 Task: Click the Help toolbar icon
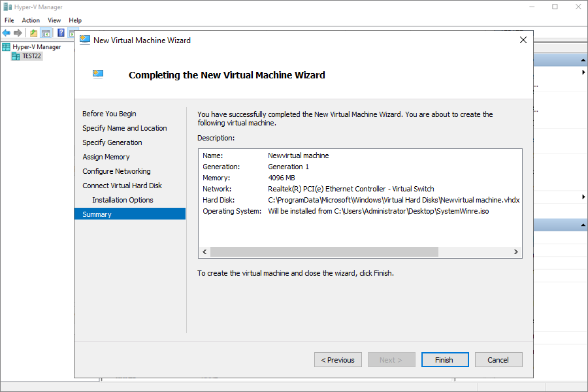[61, 33]
